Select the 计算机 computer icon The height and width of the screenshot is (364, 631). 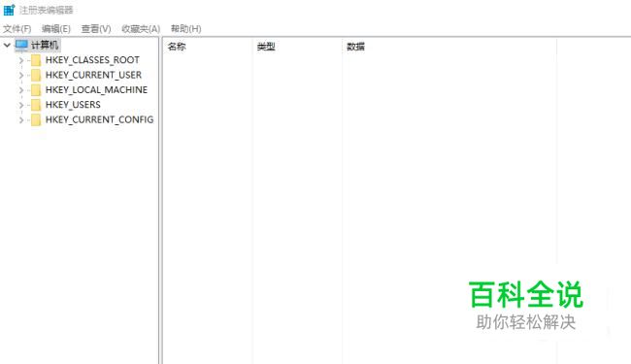pyautogui.click(x=21, y=45)
